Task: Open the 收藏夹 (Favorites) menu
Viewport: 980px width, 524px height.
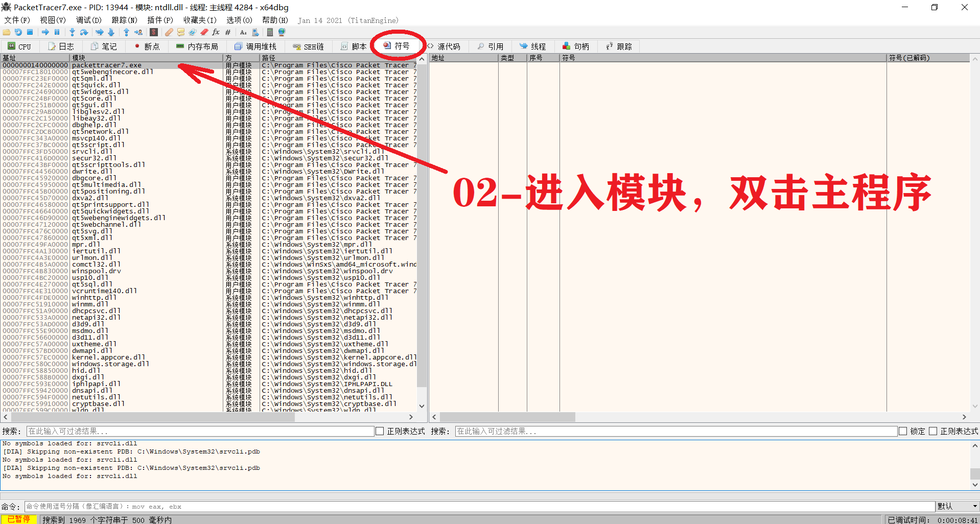Action: pyautogui.click(x=200, y=20)
